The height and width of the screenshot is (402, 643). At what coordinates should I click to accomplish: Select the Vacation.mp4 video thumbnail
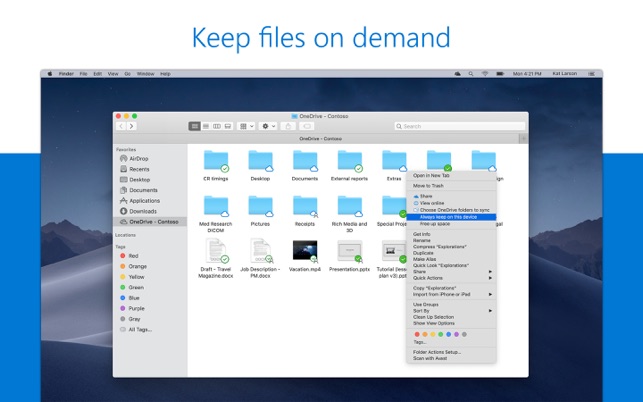click(x=305, y=251)
